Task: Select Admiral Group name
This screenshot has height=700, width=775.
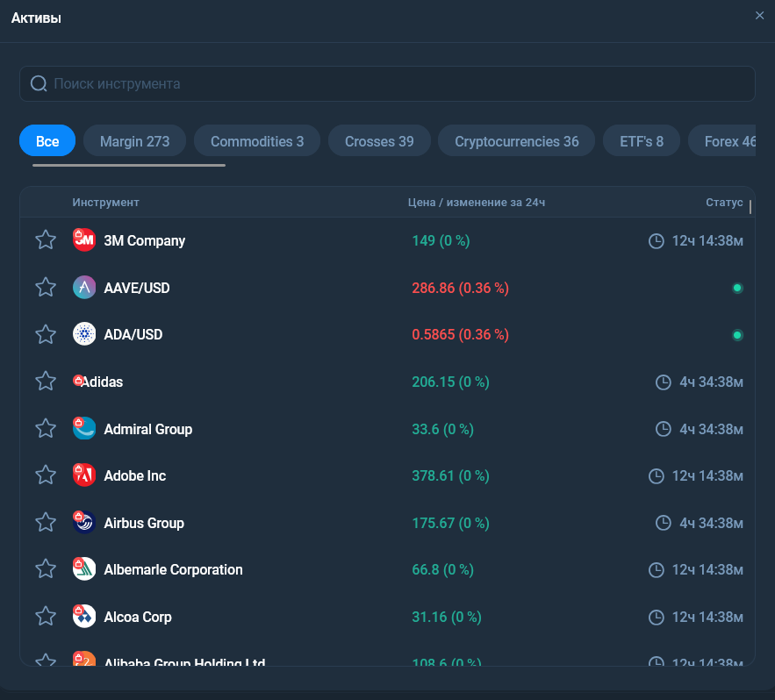Action: [x=147, y=429]
